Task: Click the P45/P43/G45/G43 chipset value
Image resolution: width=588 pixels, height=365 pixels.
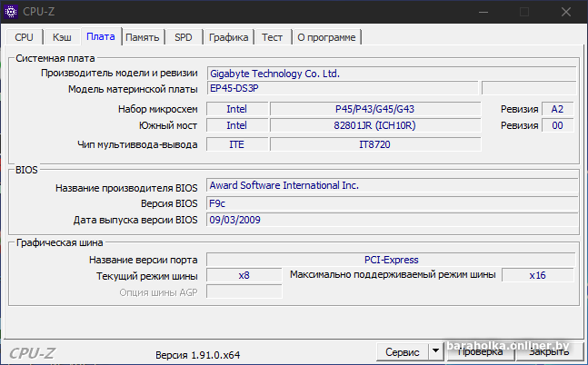Action: point(375,109)
